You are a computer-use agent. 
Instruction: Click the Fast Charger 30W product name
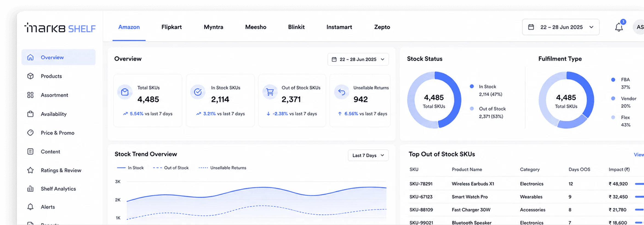471,210
